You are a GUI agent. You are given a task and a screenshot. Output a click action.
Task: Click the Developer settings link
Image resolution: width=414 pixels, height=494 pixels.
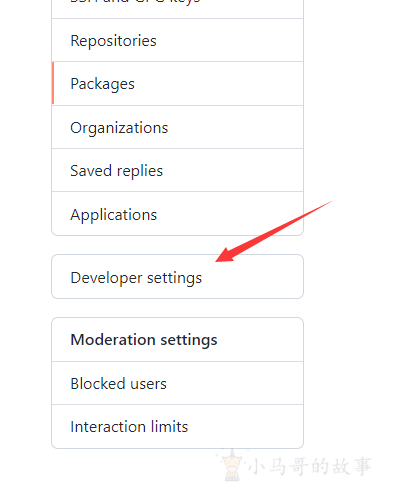pyautogui.click(x=177, y=277)
